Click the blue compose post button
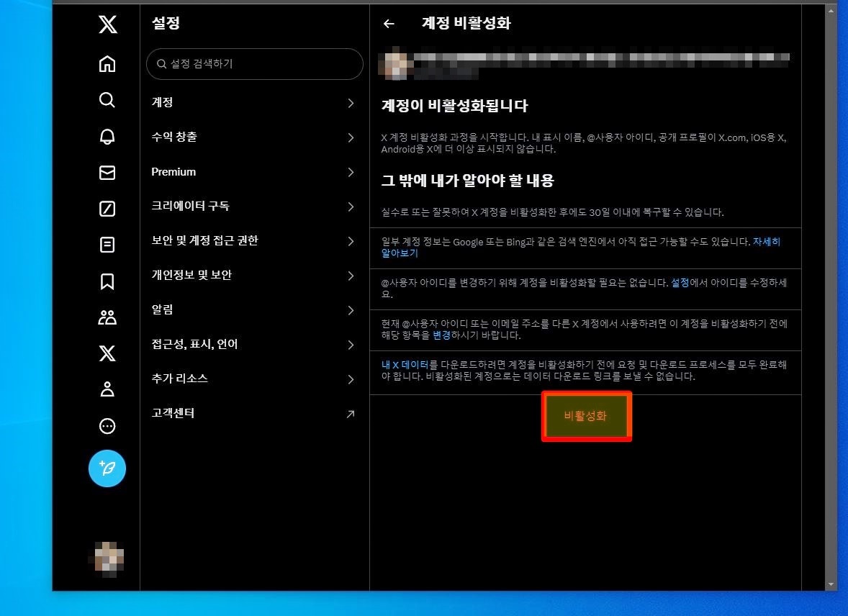Image resolution: width=848 pixels, height=616 pixels. point(107,468)
